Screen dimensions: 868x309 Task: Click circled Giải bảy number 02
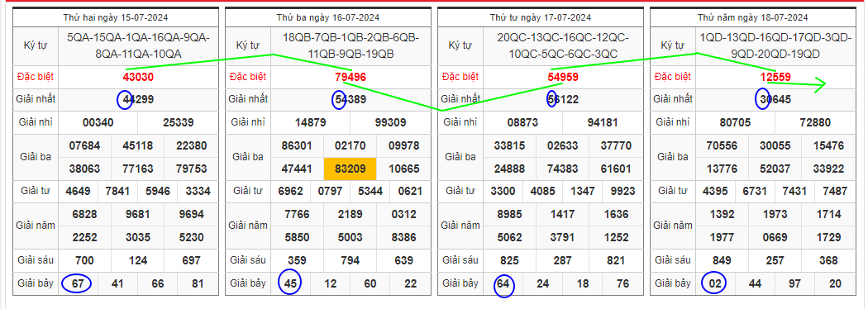pos(714,283)
